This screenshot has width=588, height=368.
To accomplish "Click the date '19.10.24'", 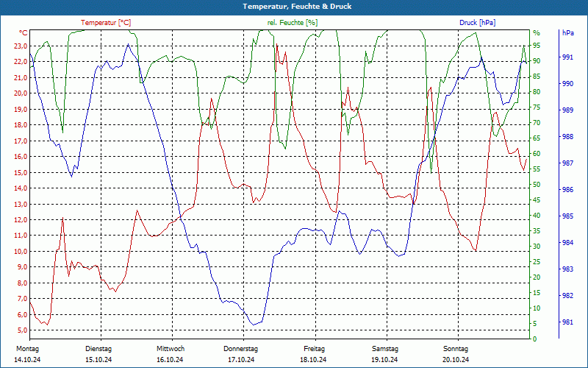I will pyautogui.click(x=384, y=360).
